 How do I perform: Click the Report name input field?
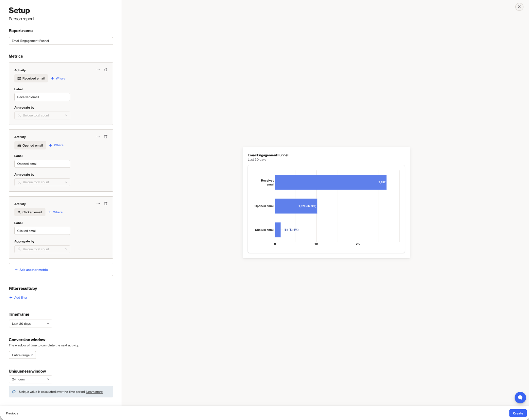[x=61, y=41]
